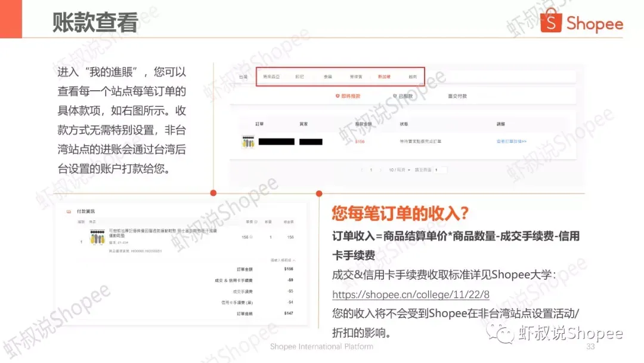Click the WeChat icon beside 虾叔说Shopee
Viewport: 644px width, 363px height.
[500, 333]
